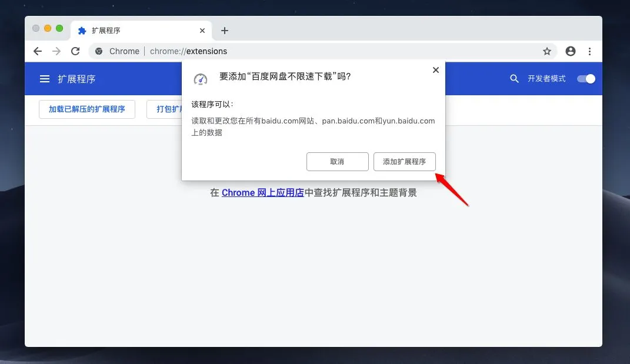Click the 扩展程序 page header title
This screenshot has width=630, height=364.
pos(76,79)
